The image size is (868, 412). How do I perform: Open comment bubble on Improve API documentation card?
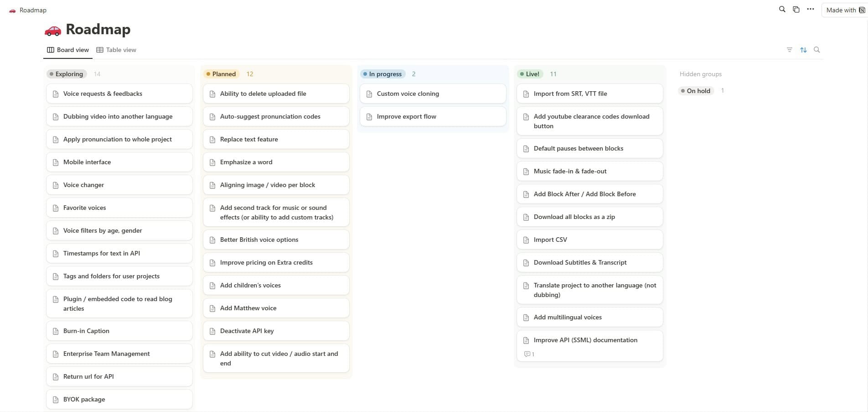pos(529,354)
